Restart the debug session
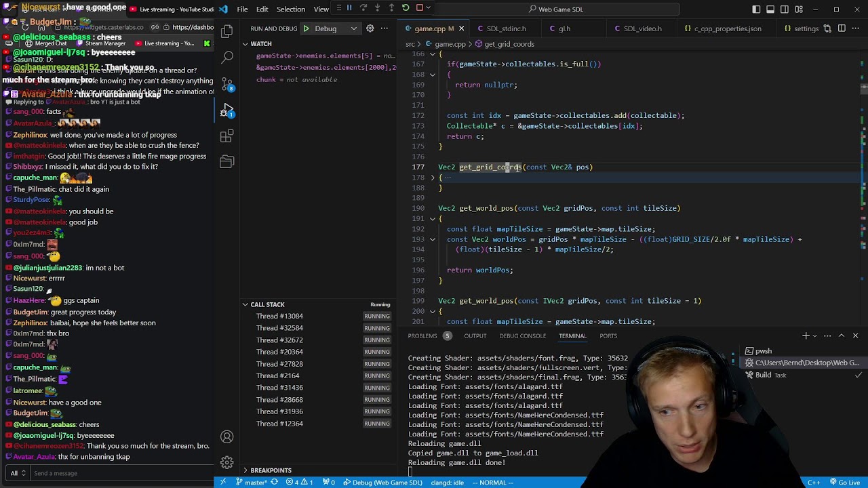This screenshot has width=868, height=488. click(x=406, y=8)
